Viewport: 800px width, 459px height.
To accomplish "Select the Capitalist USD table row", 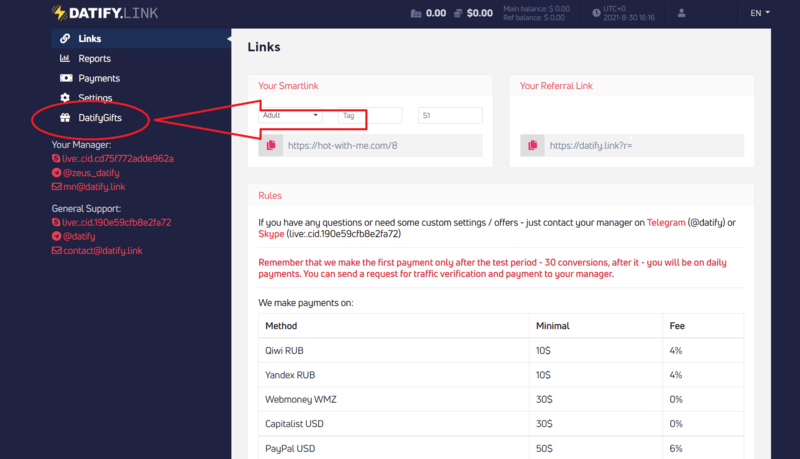I will pyautogui.click(x=501, y=424).
